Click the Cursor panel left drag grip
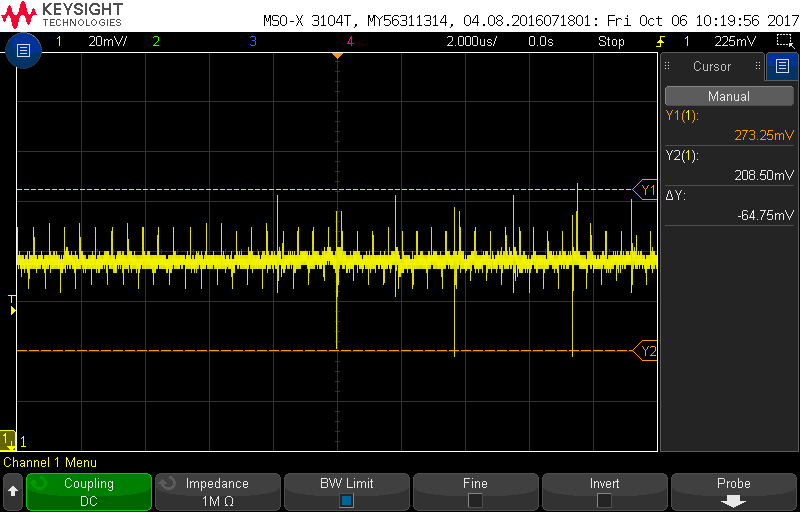 (x=667, y=66)
